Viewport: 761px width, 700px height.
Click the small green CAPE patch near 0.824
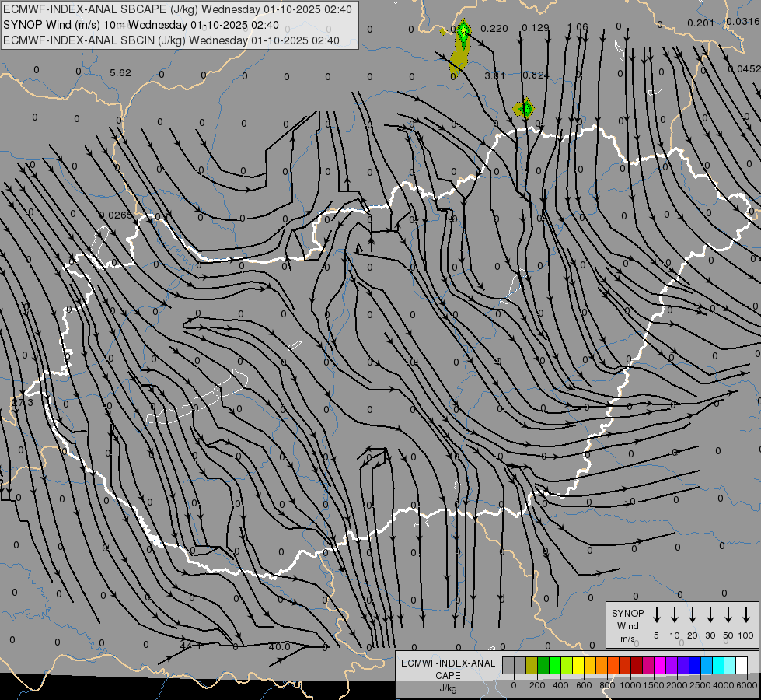524,108
